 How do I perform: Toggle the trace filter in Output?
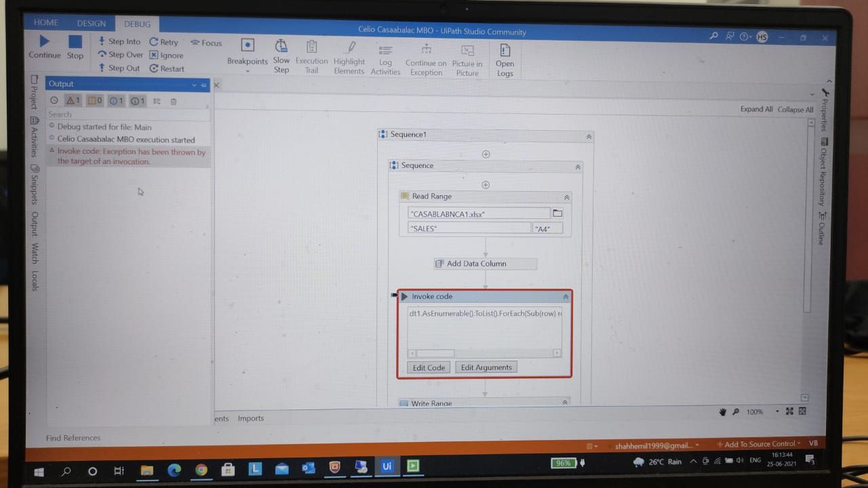point(138,101)
